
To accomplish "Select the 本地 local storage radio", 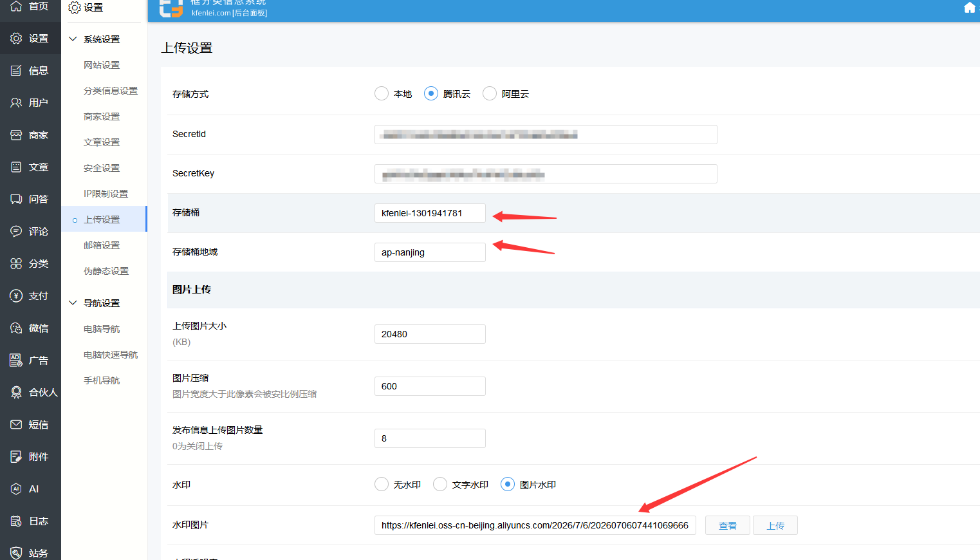I will [x=382, y=94].
